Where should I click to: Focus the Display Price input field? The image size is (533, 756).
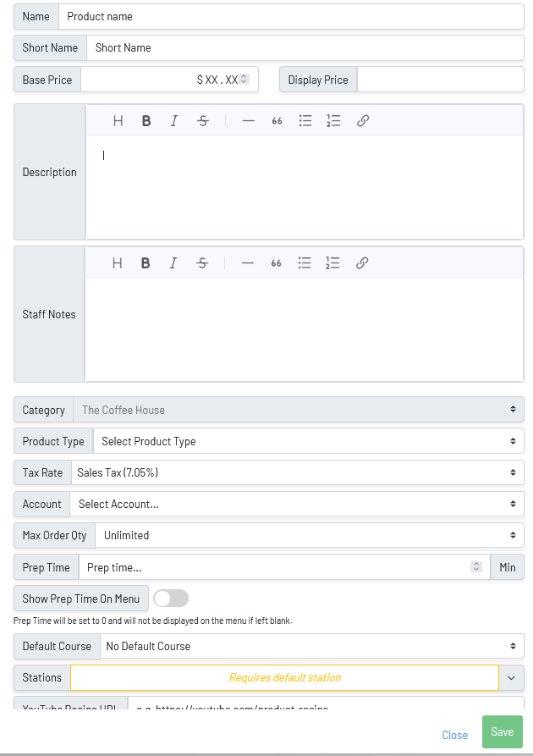440,80
